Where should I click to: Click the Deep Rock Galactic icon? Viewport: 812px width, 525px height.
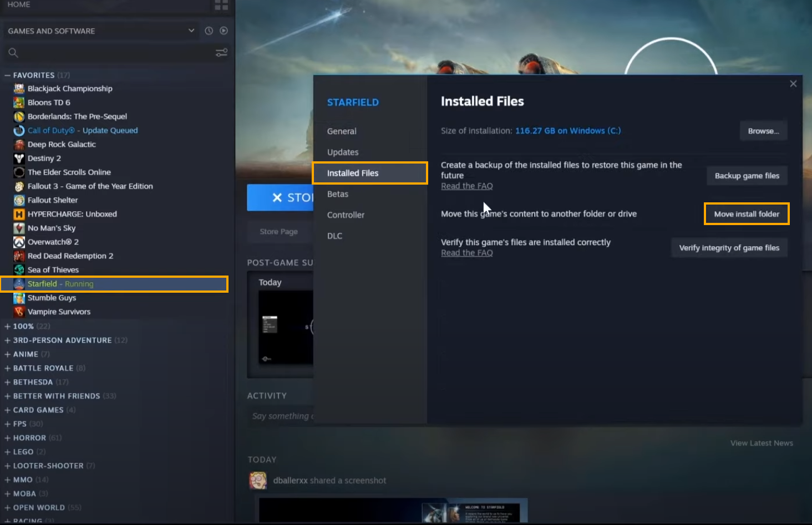pyautogui.click(x=19, y=144)
